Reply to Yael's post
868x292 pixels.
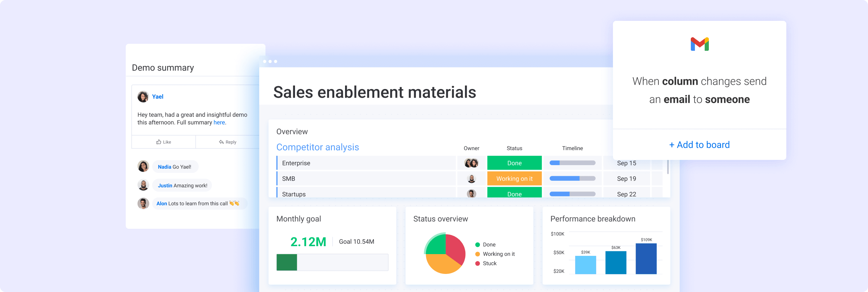(x=228, y=142)
